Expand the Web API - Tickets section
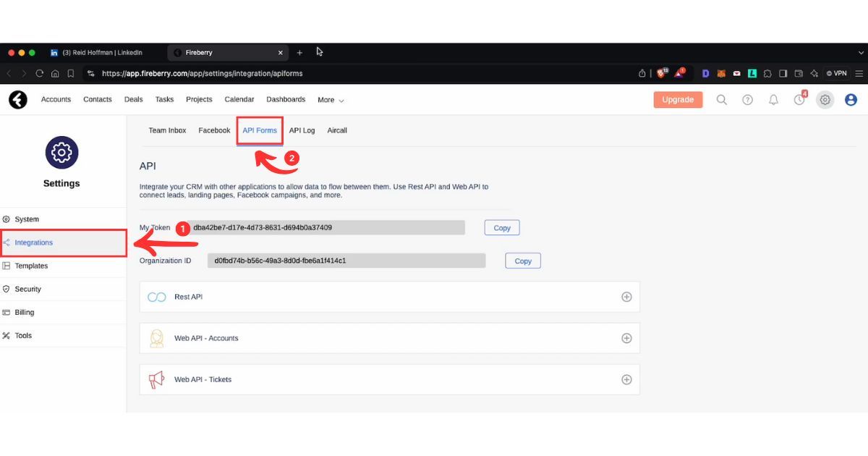The width and height of the screenshot is (868, 456). pos(626,379)
